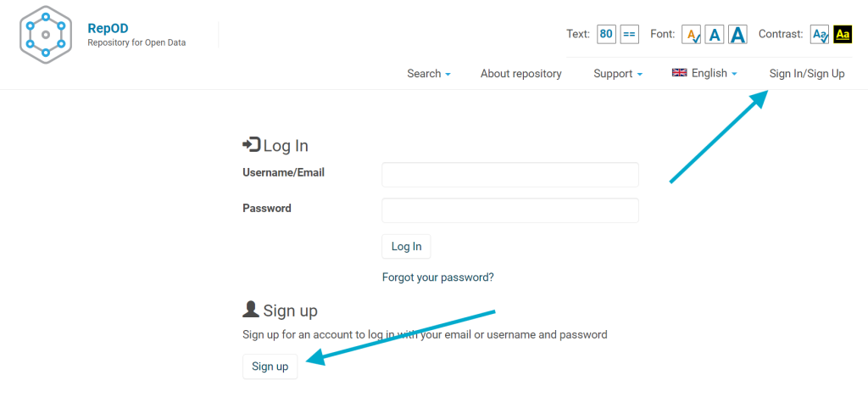Click the UK flag language icon
Viewport: 868px width, 403px height.
coord(679,73)
